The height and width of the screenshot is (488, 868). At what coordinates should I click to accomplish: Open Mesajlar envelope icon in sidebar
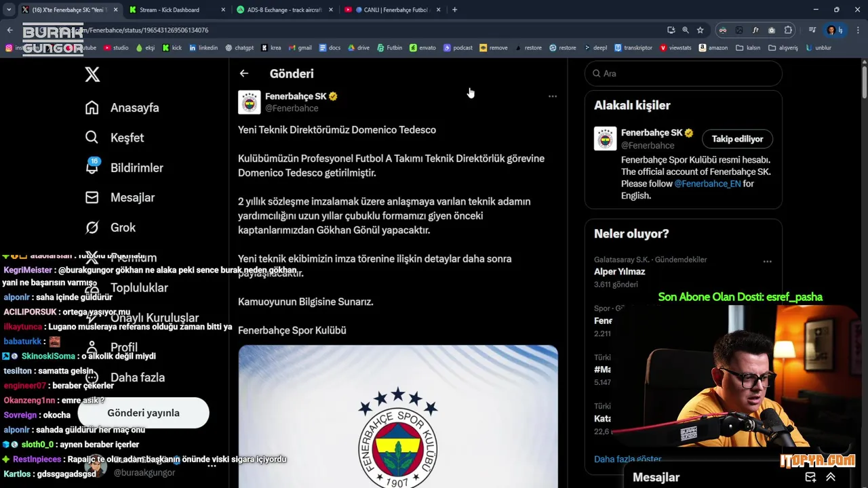pyautogui.click(x=92, y=197)
